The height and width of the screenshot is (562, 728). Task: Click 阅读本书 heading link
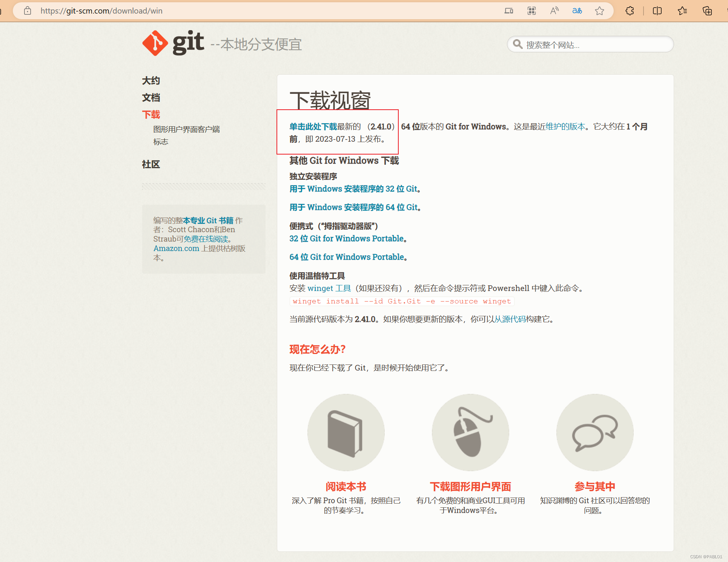click(x=346, y=487)
